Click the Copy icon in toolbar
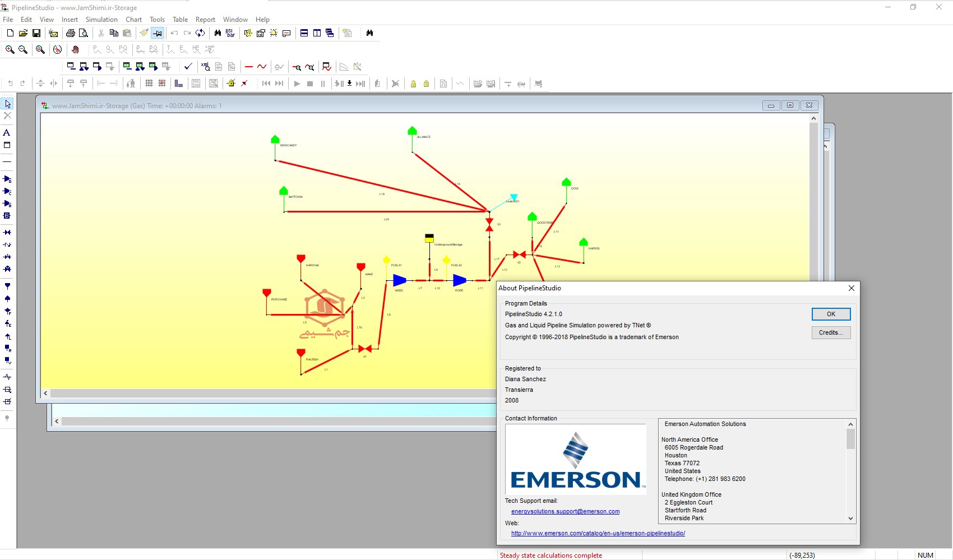The width and height of the screenshot is (953, 560). coord(114,33)
